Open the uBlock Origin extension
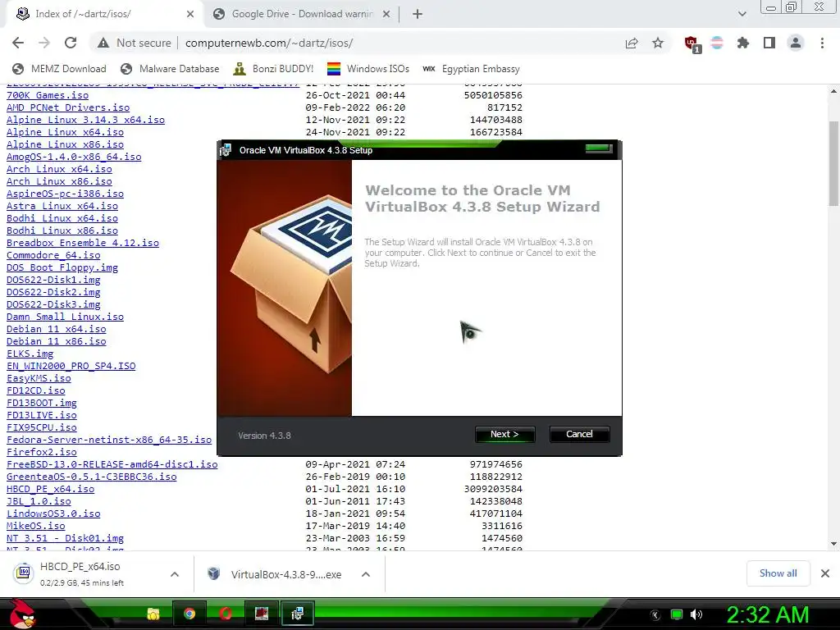 click(x=692, y=44)
